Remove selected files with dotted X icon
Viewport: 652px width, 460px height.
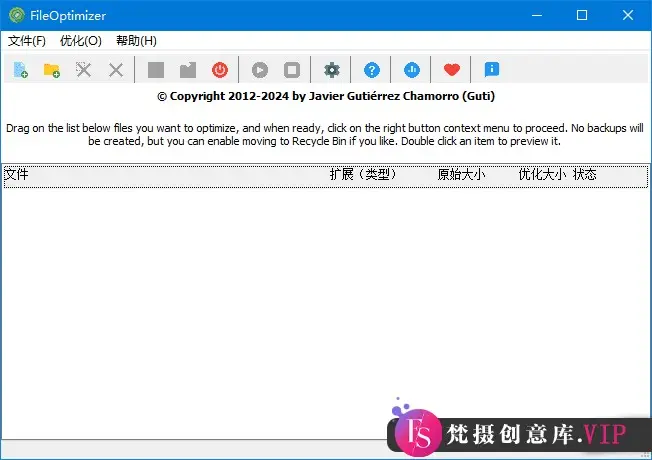coord(84,70)
